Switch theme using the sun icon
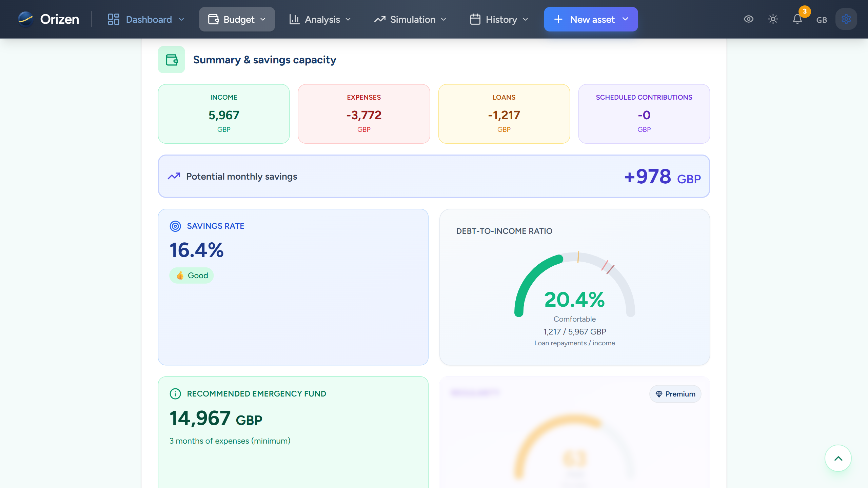The height and width of the screenshot is (488, 868). [773, 19]
